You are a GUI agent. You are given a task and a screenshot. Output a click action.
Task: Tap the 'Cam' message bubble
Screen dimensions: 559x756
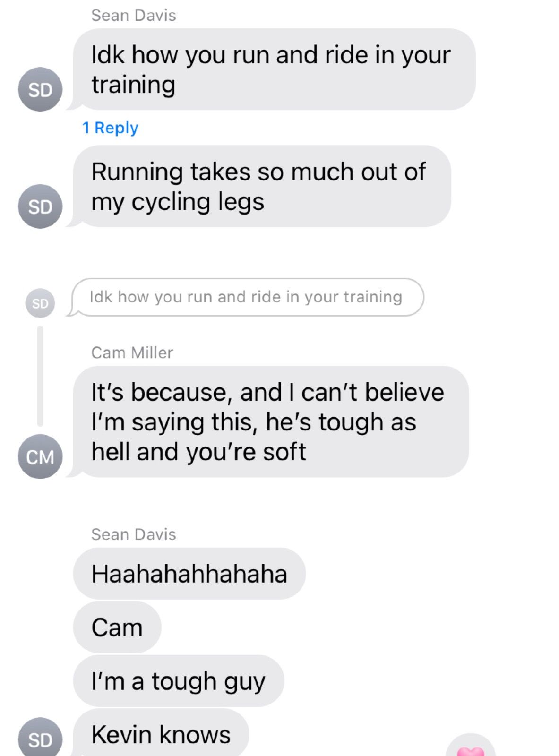tap(117, 627)
